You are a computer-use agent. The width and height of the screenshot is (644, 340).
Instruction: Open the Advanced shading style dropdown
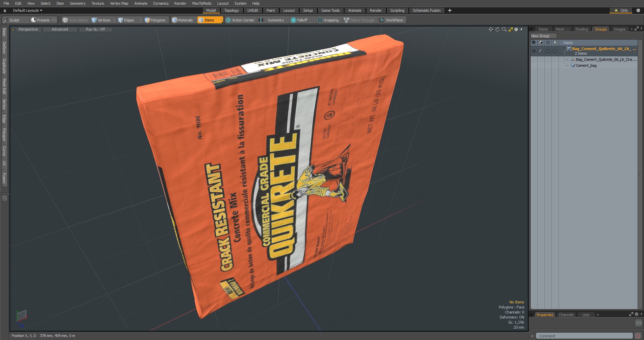[x=60, y=30]
